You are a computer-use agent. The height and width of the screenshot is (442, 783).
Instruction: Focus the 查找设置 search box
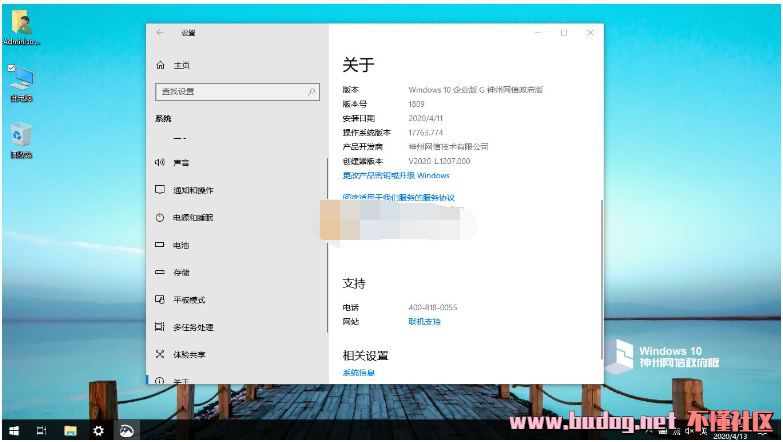tap(237, 91)
